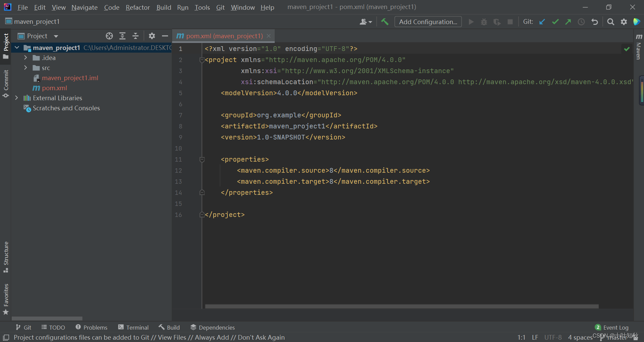Click the JetBrains Toolbox colorful icon

click(637, 22)
